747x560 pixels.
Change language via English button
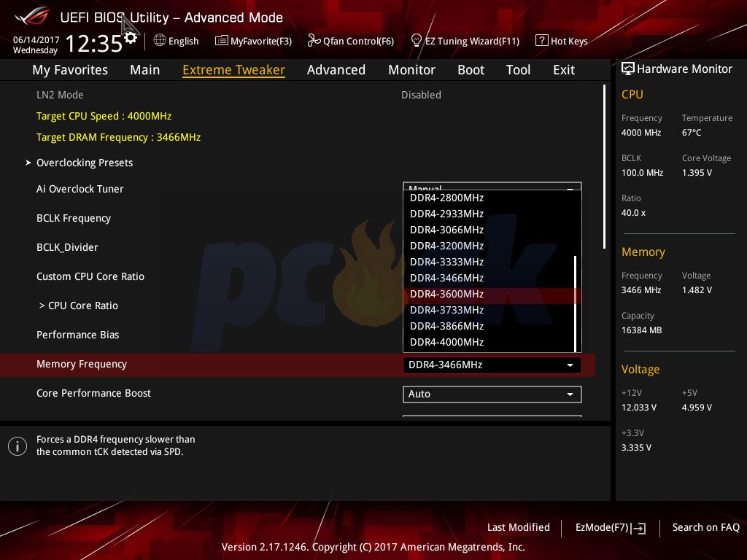(x=177, y=41)
